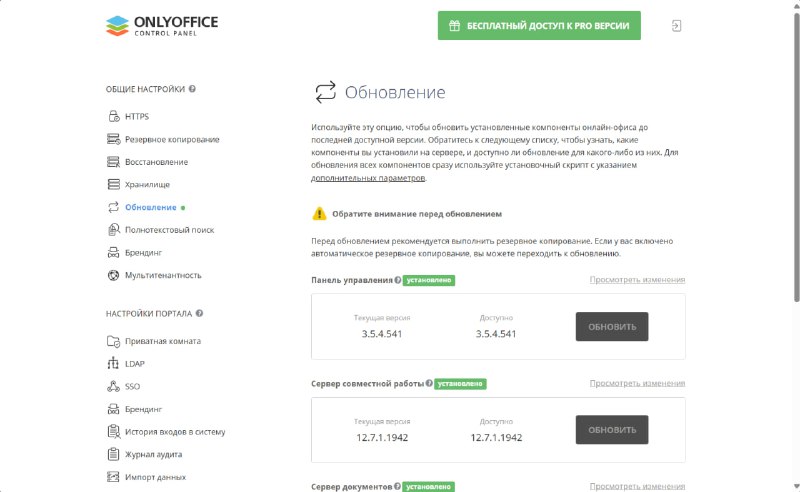Image resolution: width=800 pixels, height=492 pixels.
Task: Open Резервное копирование in the sidebar
Action: (172, 139)
